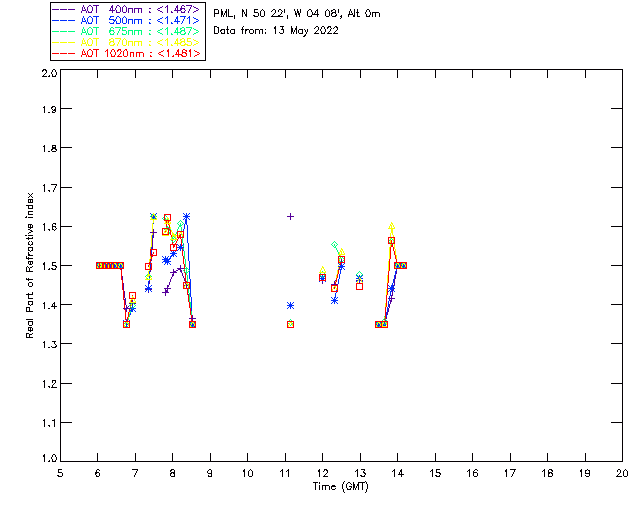This screenshot has height=512, width=640.
Task: Click the PML station location header text
Action: pyautogui.click(x=297, y=13)
